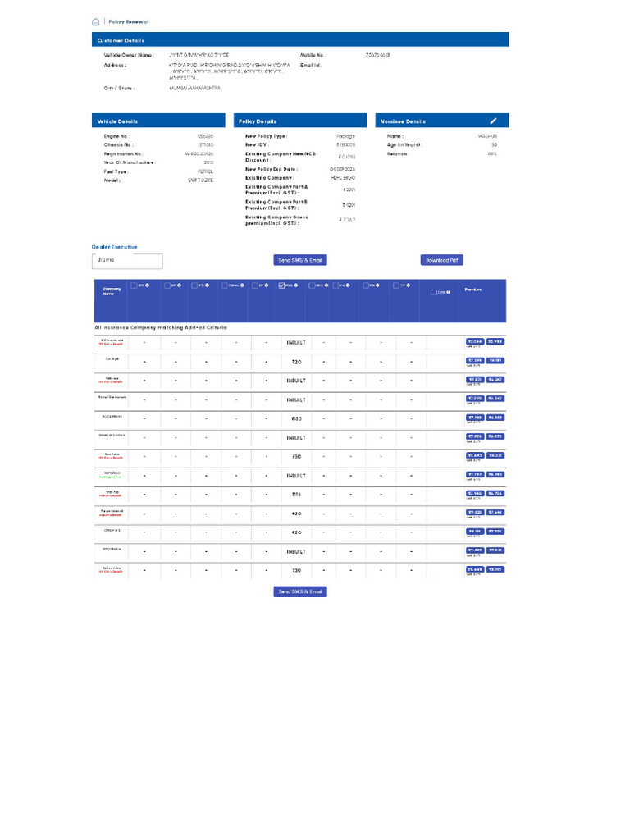Click the info icon beside the CPA checkbox

pos(449,292)
